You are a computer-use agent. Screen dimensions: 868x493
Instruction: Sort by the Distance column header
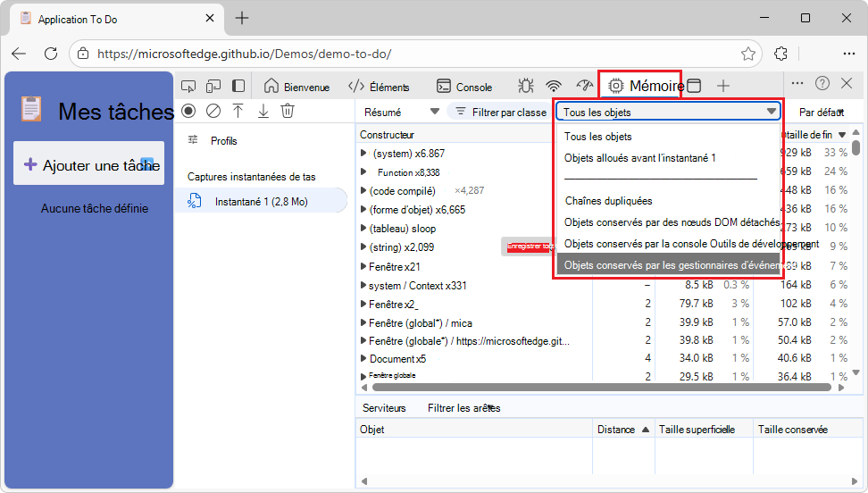pyautogui.click(x=623, y=430)
